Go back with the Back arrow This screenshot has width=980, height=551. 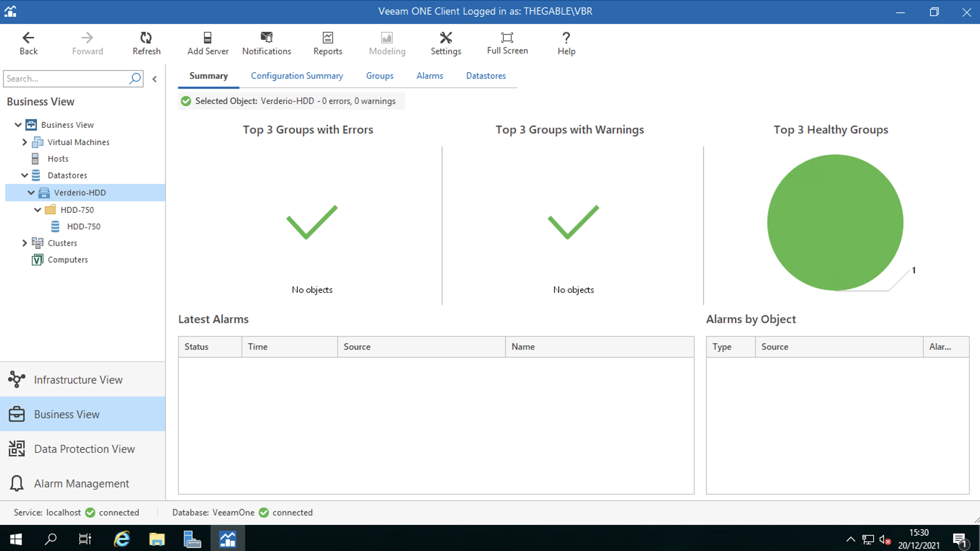point(28,43)
